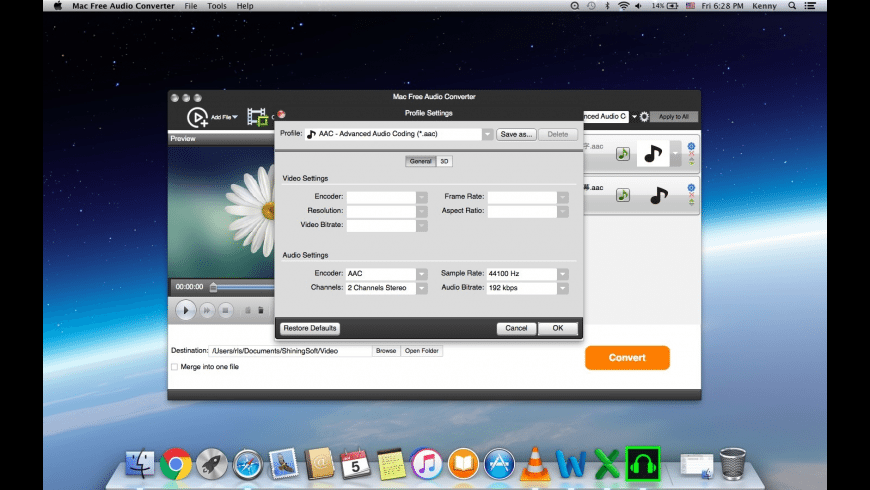Viewport: 870px width, 490px height.
Task: Expand the Channels dropdown
Action: (422, 288)
